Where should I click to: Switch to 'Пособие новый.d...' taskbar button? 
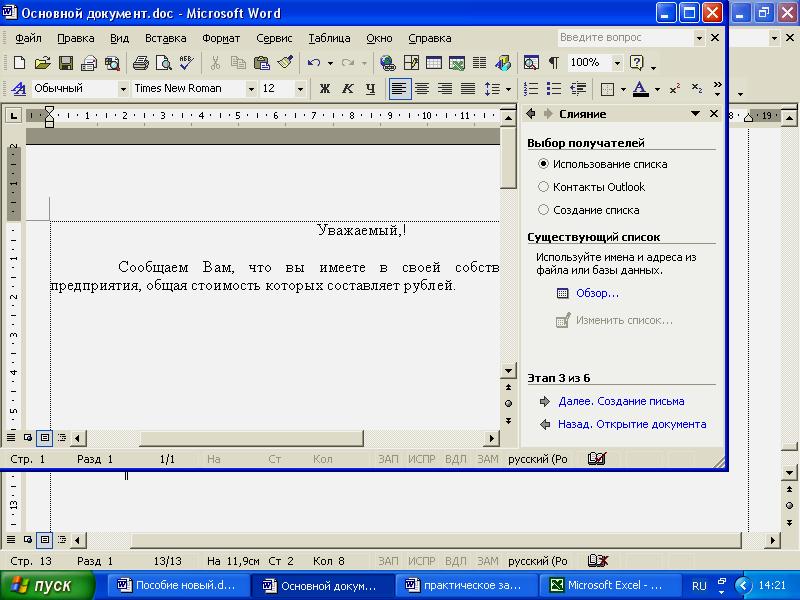point(178,585)
